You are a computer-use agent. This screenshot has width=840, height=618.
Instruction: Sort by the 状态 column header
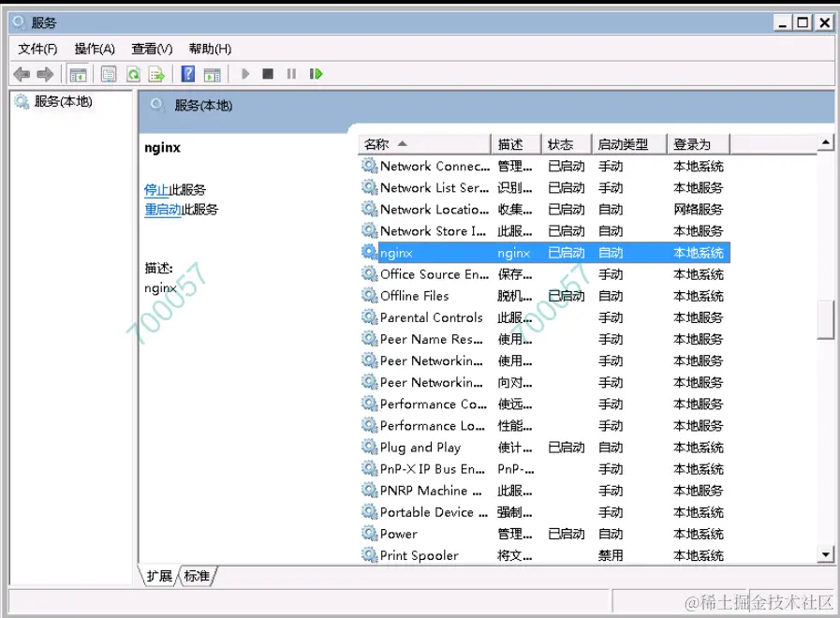coord(567,144)
